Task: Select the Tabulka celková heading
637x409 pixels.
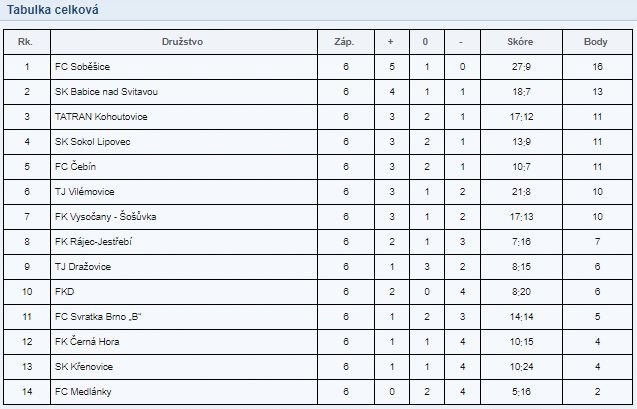Action: [52, 10]
